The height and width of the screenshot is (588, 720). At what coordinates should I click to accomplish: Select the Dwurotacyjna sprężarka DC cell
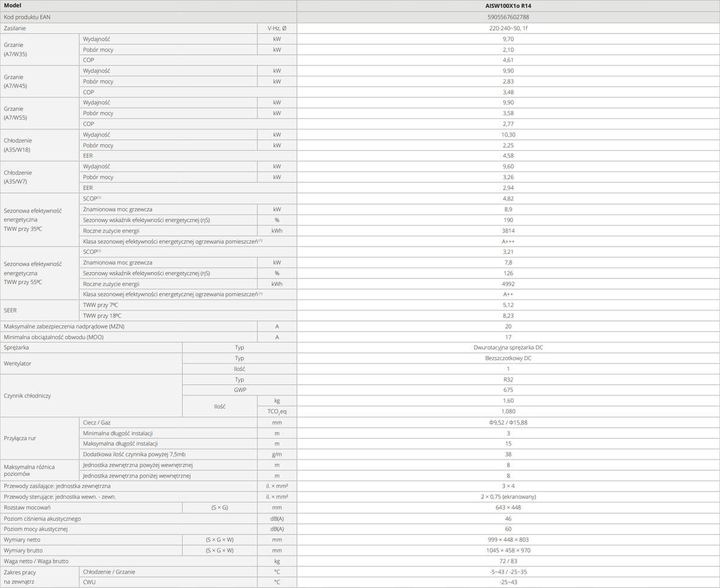click(x=508, y=347)
